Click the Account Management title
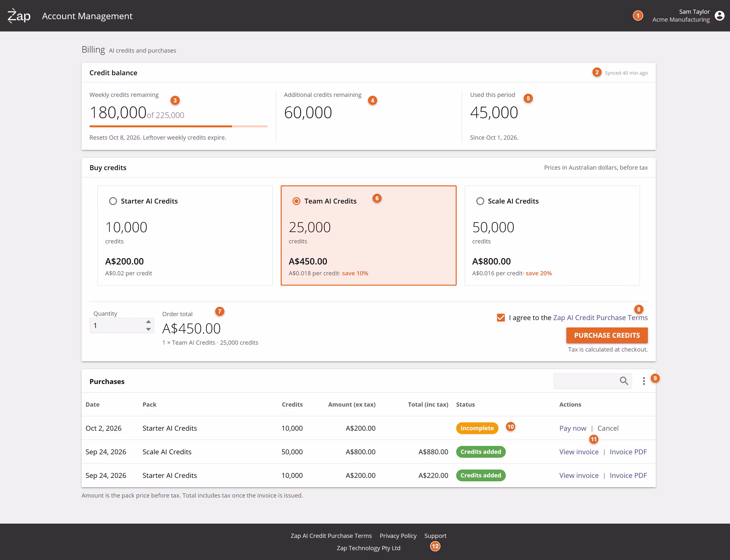Image resolution: width=730 pixels, height=560 pixels. click(87, 16)
